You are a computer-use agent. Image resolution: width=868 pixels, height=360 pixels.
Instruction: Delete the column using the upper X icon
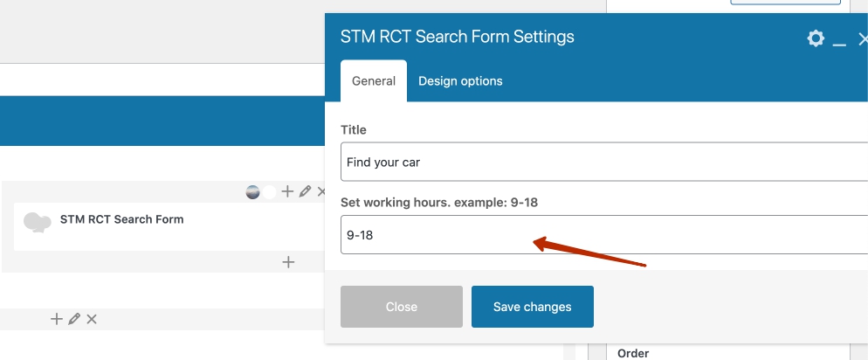[x=321, y=191]
